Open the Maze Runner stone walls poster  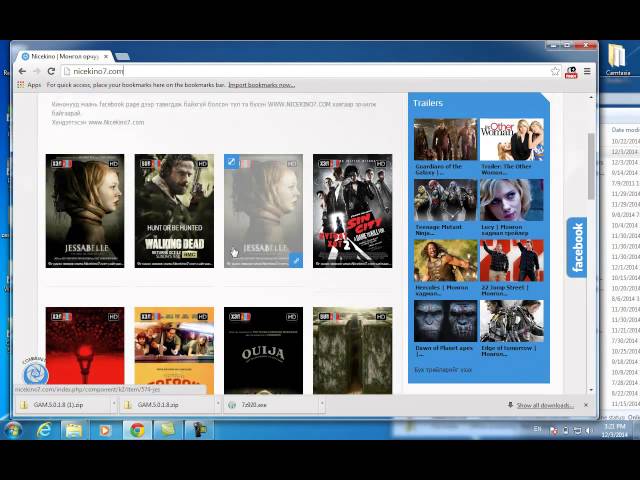[353, 350]
